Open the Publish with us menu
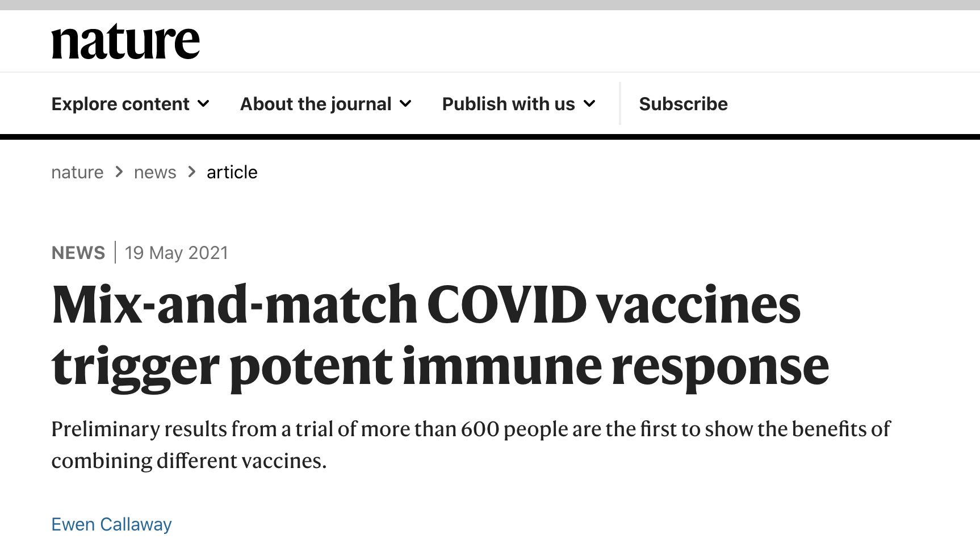Screen dimensions: 980x543 (519, 104)
